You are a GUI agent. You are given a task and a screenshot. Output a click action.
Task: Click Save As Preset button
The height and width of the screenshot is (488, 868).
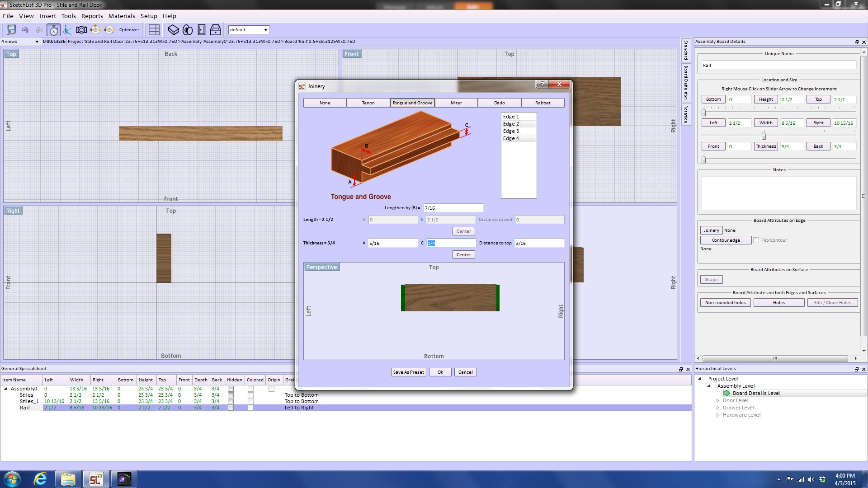408,372
